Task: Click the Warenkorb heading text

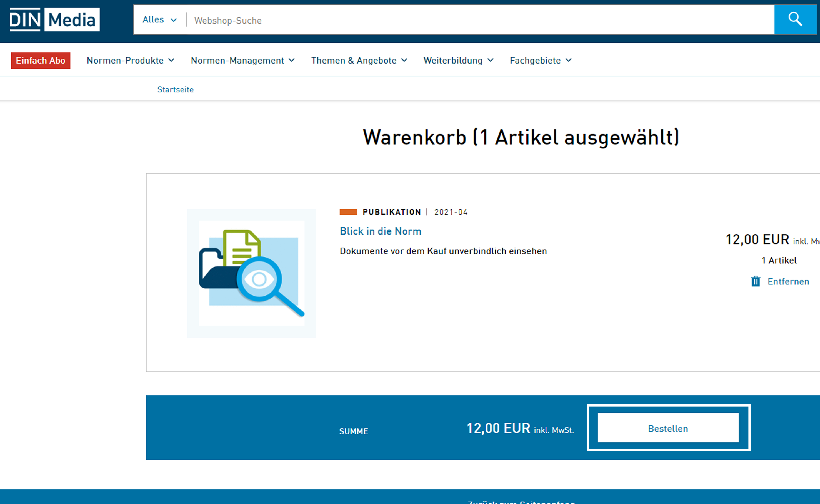Action: 521,137
